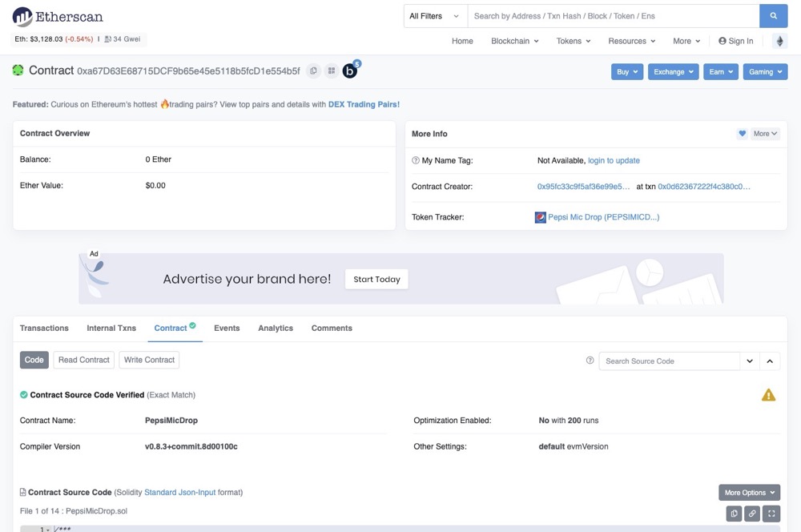The height and width of the screenshot is (532, 801).
Task: Open the Gaming dropdown
Action: pos(765,71)
